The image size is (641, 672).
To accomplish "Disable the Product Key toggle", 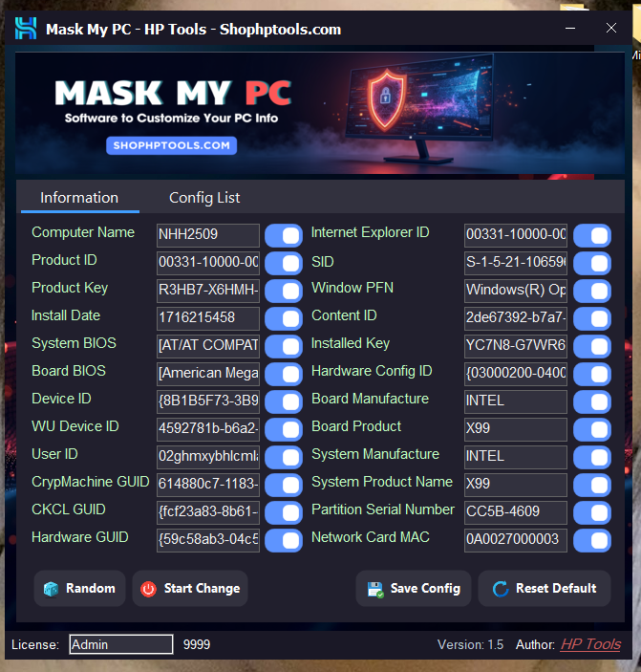I will tap(283, 292).
